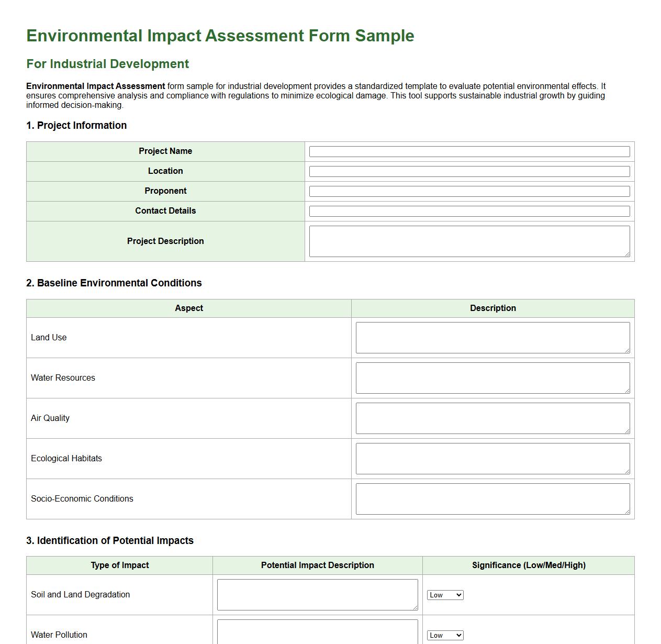Focus the Water Pollution description field
The image size is (661, 644).
(317, 634)
